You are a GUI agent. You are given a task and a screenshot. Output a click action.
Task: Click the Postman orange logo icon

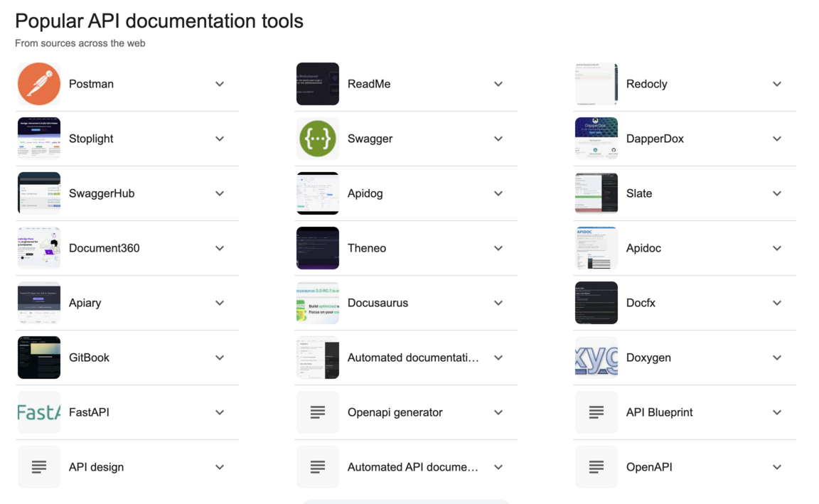coord(39,84)
